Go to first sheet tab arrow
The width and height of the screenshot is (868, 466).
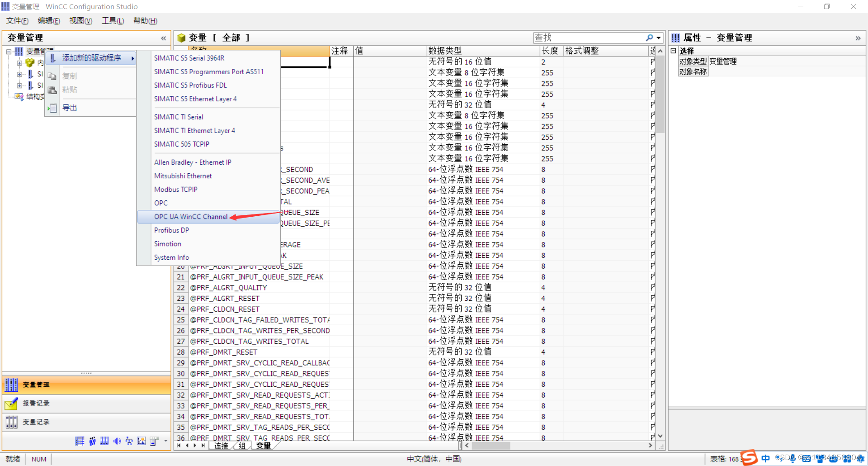pyautogui.click(x=179, y=446)
